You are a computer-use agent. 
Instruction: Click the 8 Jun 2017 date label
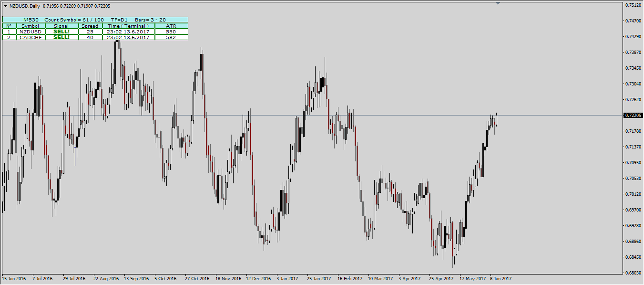pos(501,278)
